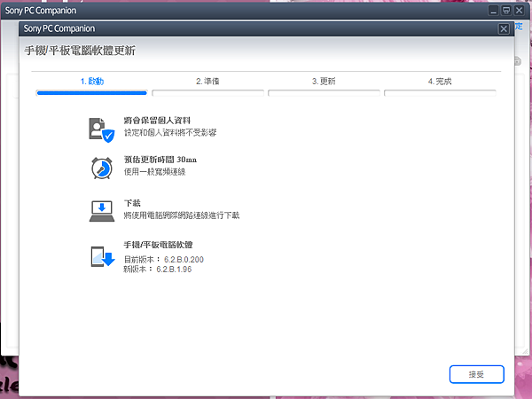Click the 使用一般寬頻連線 description text

pyautogui.click(x=154, y=172)
